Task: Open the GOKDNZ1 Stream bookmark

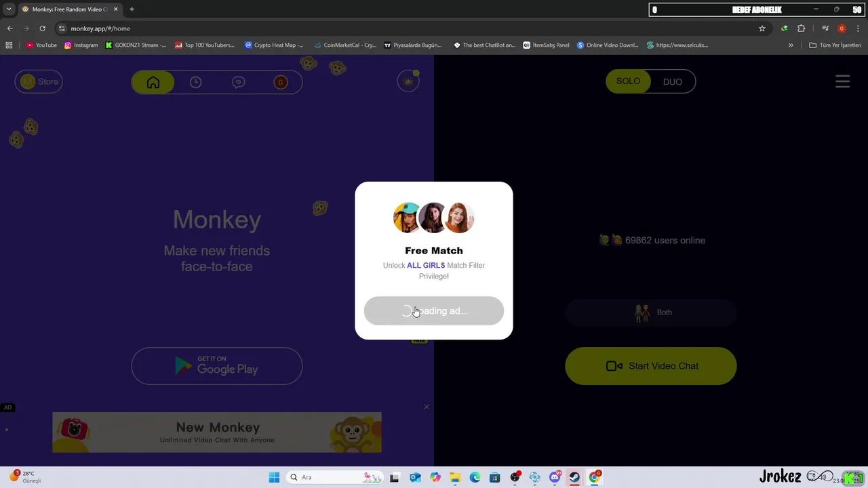Action: pyautogui.click(x=136, y=45)
